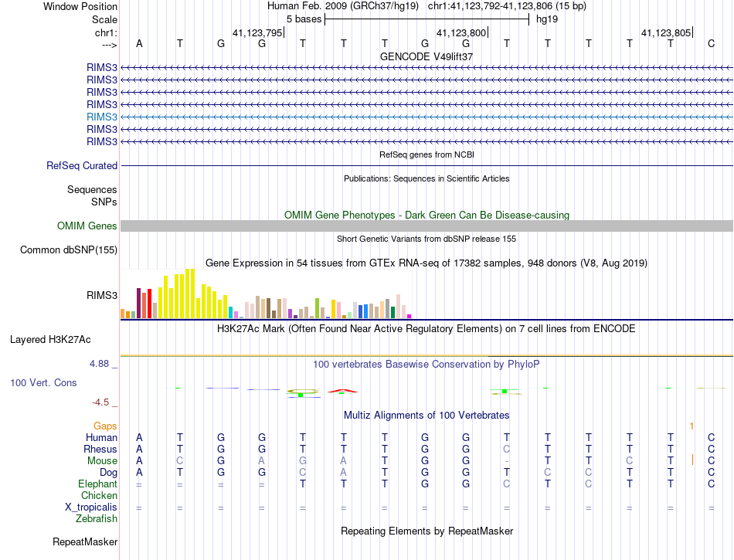734x560 pixels.
Task: Click the GENCODE V49lift37 track title
Action: coord(426,56)
